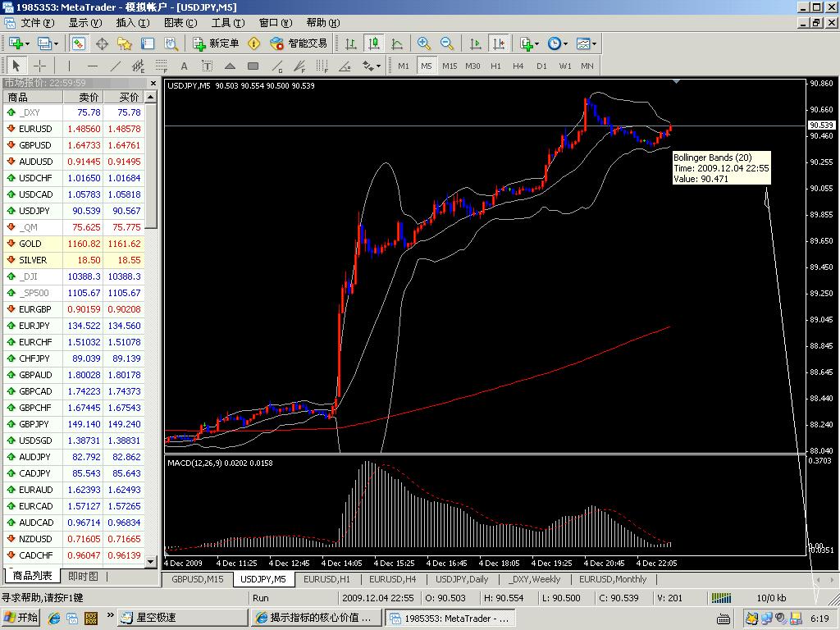Screen dimensions: 840x630
Task: Click the 新定单 new order button
Action: (216, 43)
